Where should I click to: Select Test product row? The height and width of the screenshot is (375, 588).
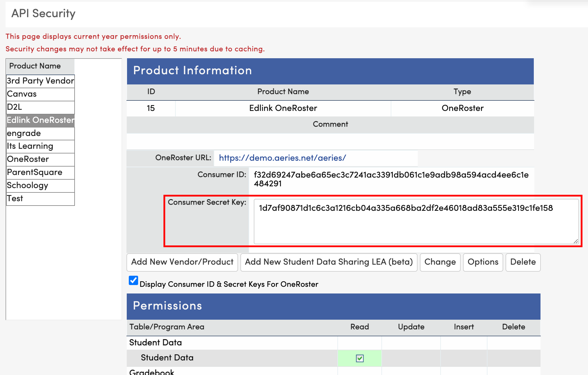tap(41, 199)
